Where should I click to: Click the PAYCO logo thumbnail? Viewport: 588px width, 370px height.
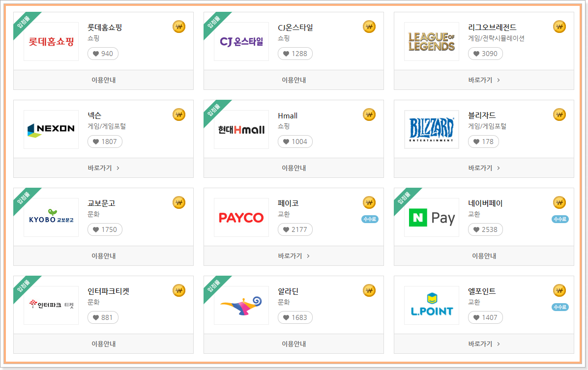tap(241, 217)
